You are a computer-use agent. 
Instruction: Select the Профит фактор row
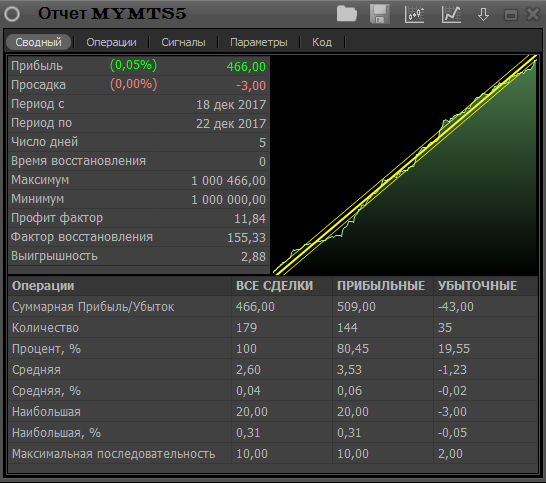[139, 218]
